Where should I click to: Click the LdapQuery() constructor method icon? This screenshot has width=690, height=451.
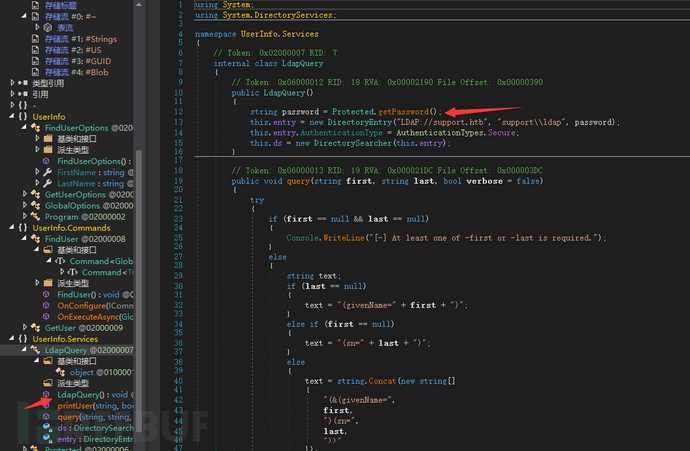point(48,394)
